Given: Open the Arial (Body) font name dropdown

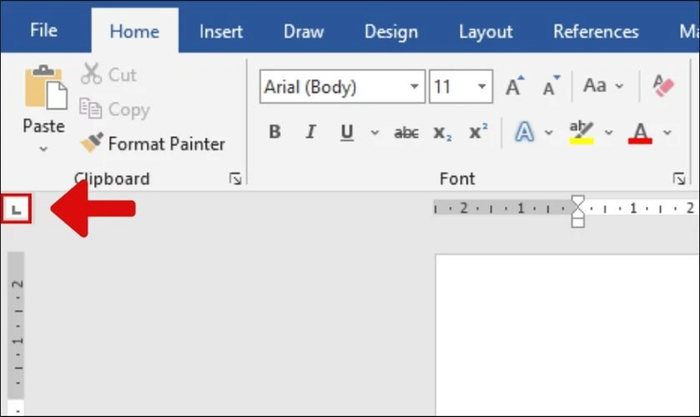Looking at the screenshot, I should pos(414,86).
